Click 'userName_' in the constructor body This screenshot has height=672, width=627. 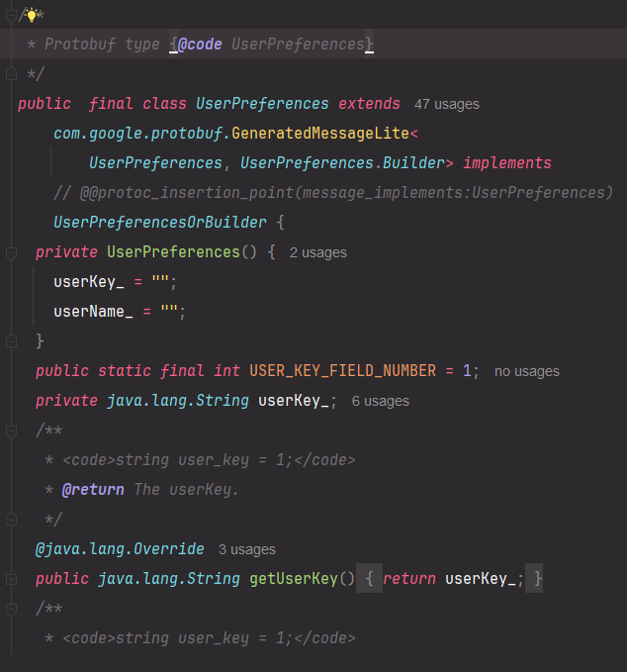tap(93, 312)
